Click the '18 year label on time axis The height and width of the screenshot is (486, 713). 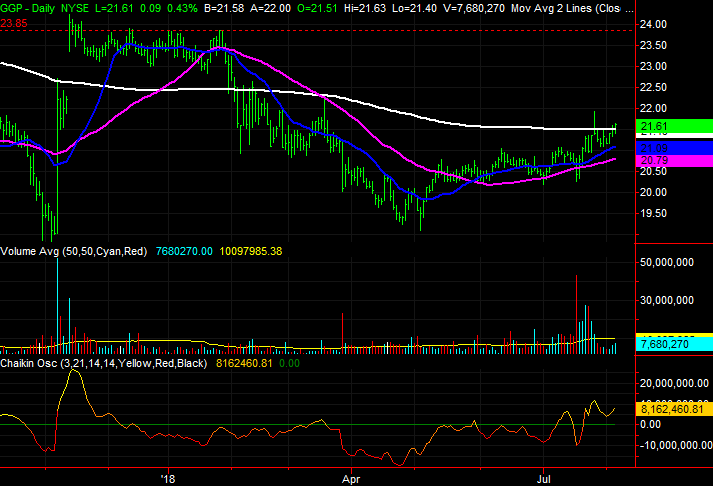168,479
